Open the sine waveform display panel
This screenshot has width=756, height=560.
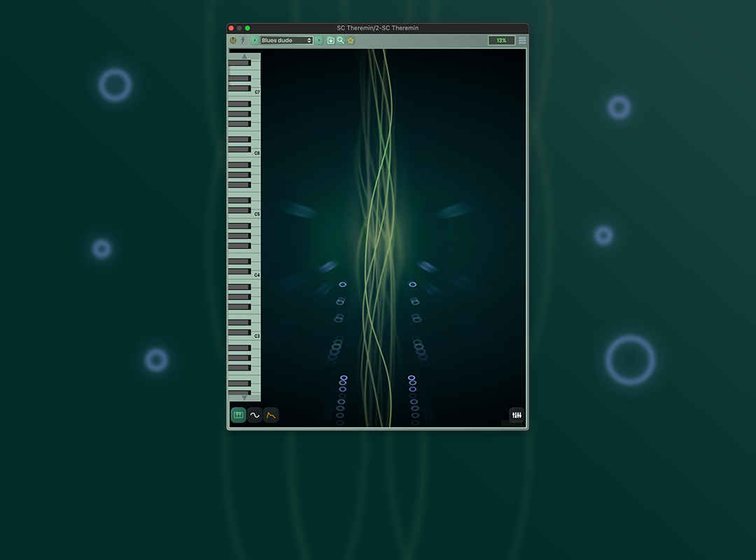(x=253, y=415)
